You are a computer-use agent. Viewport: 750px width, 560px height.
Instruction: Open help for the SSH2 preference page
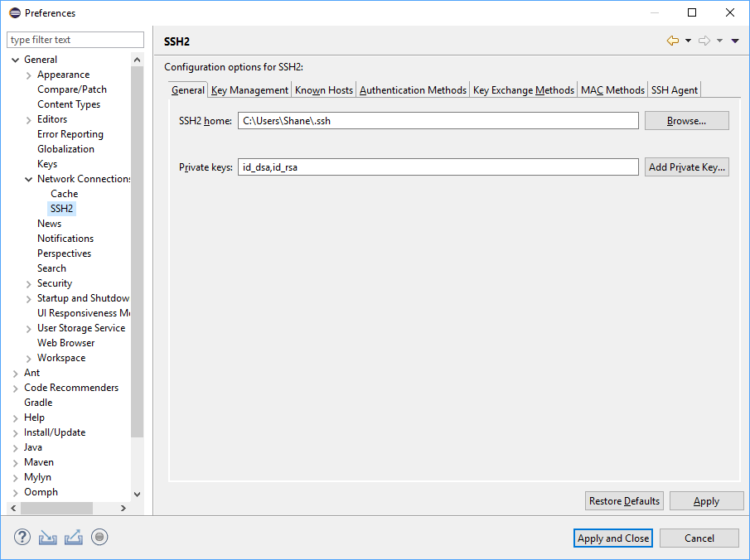click(22, 537)
